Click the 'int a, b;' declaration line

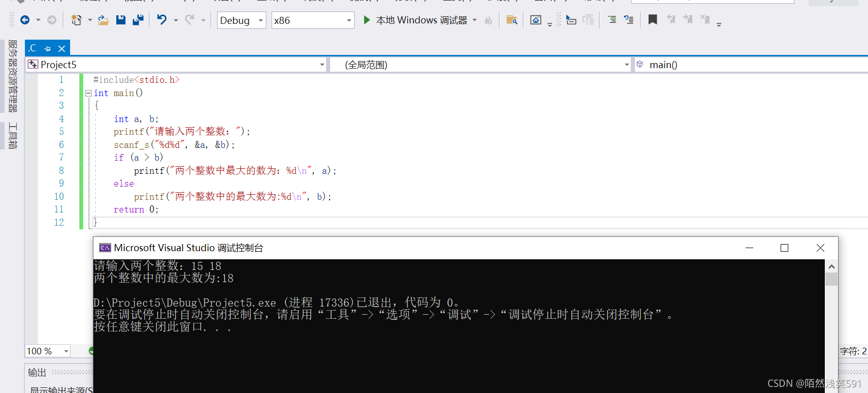tap(136, 119)
